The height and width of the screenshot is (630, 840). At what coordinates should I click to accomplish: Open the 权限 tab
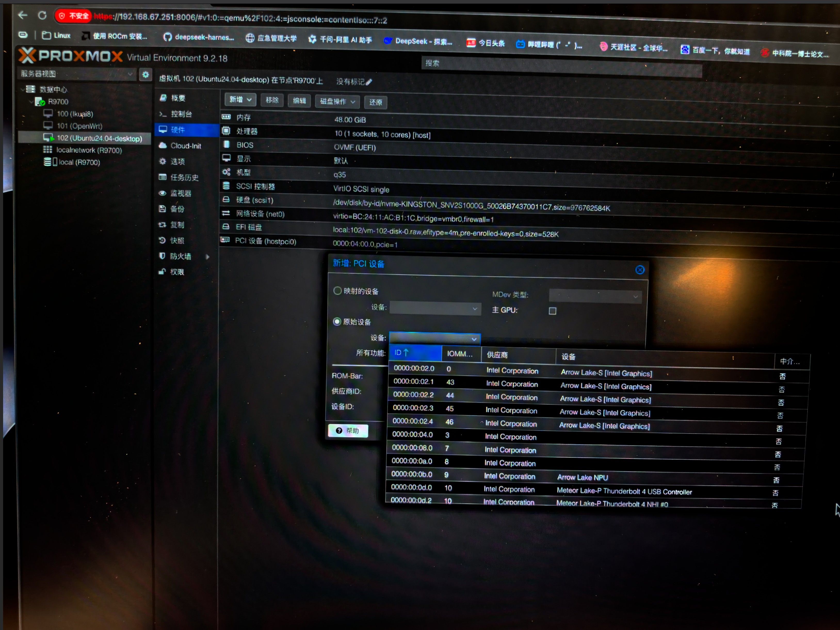(186, 272)
